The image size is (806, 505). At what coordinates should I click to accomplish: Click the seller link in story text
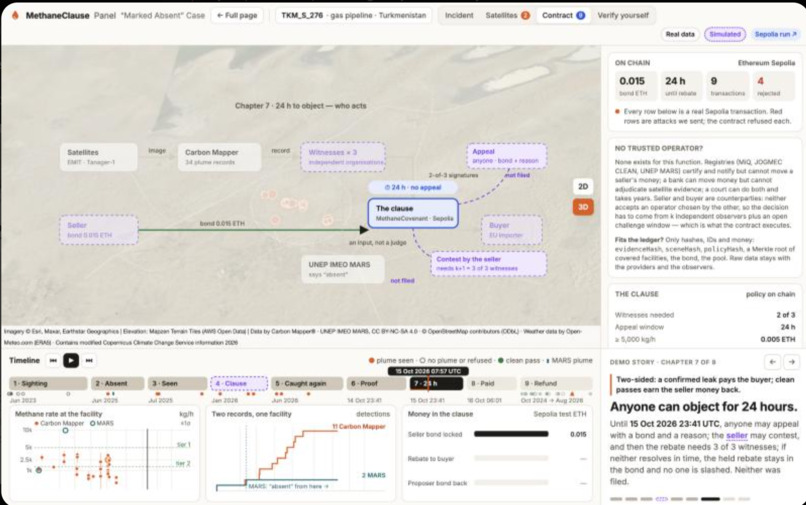point(737,436)
